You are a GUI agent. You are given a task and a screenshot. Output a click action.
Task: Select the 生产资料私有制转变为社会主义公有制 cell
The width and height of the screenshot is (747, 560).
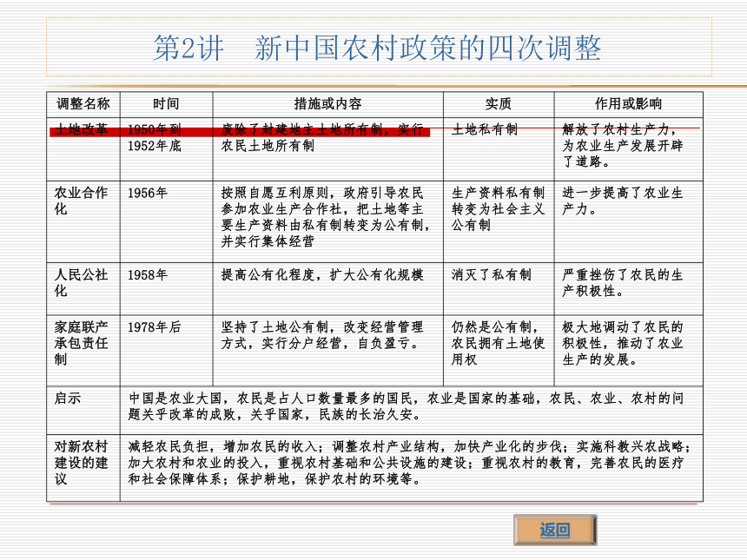point(499,221)
